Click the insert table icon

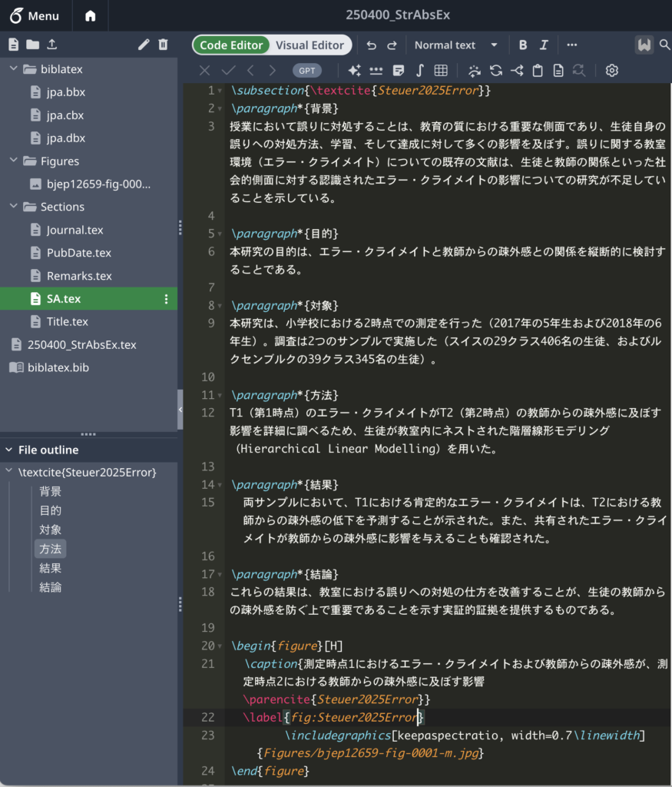pyautogui.click(x=441, y=71)
